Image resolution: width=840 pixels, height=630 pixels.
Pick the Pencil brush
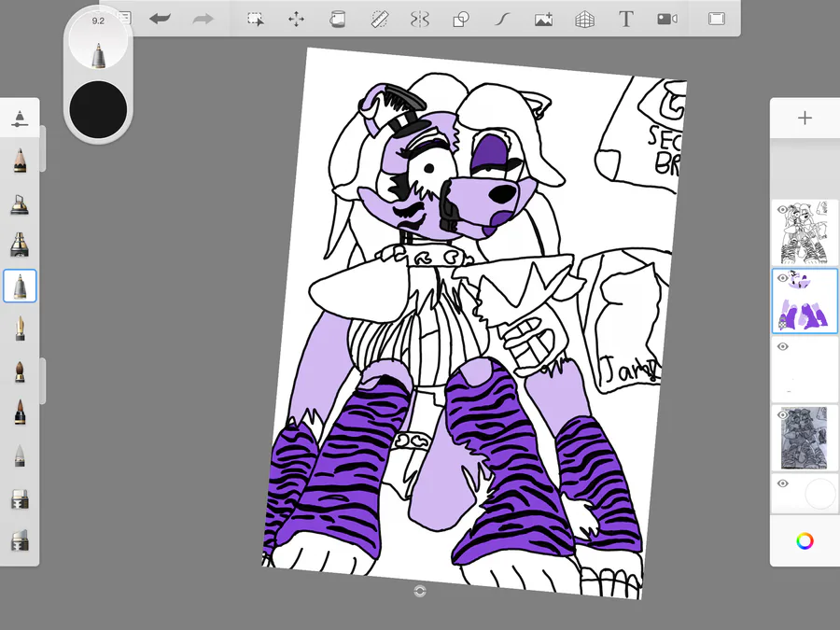(20, 161)
